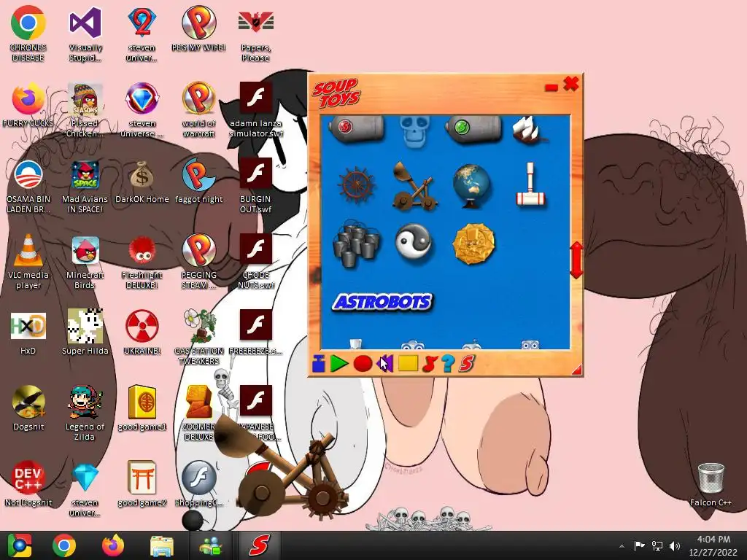Open Firefox from the taskbar

(113, 545)
